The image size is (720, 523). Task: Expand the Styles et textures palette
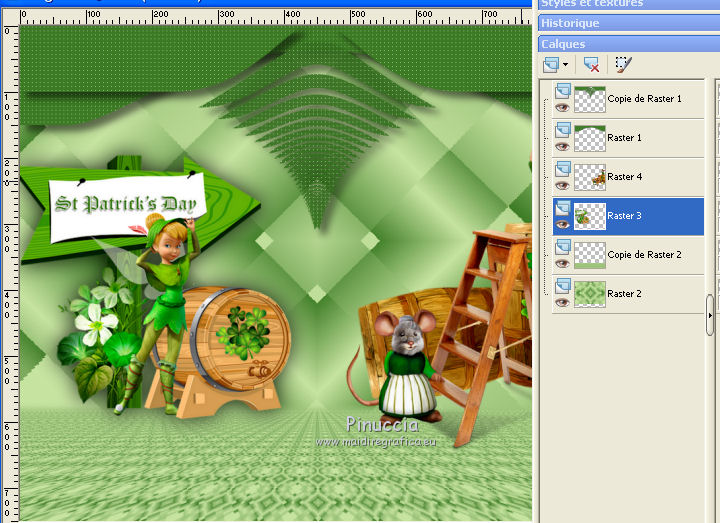pyautogui.click(x=629, y=4)
